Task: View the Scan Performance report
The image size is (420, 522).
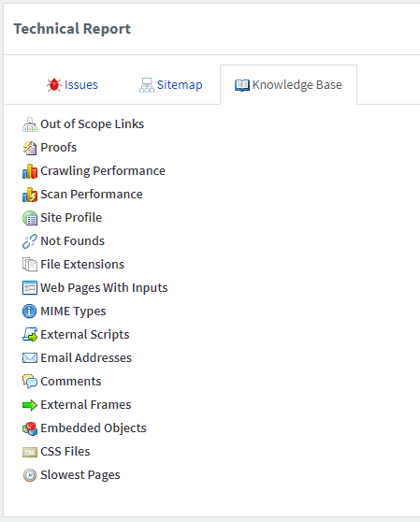Action: point(92,194)
